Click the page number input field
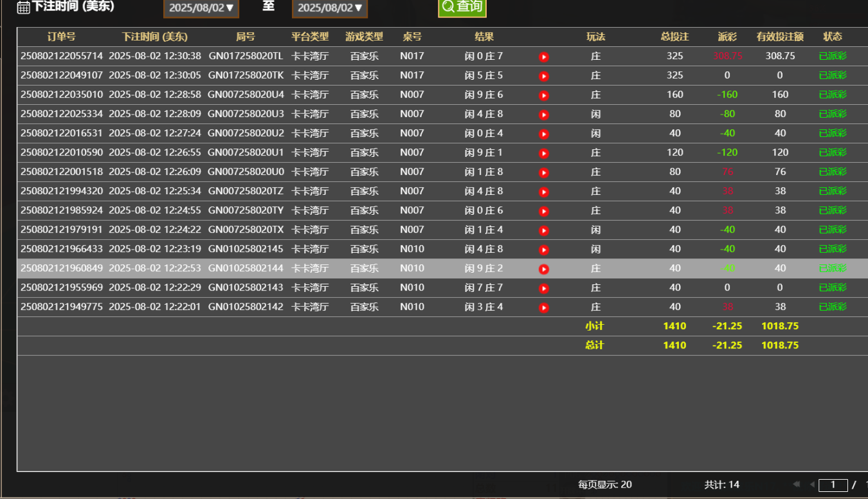 [x=833, y=485]
